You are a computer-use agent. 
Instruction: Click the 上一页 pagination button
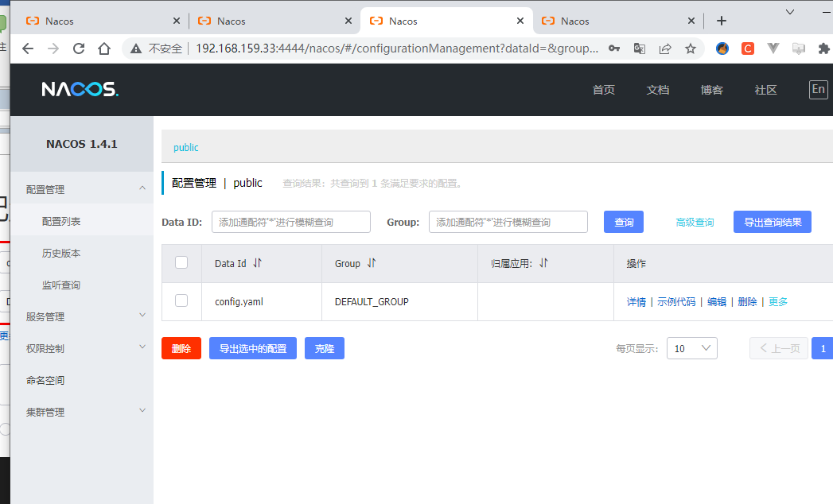[779, 348]
